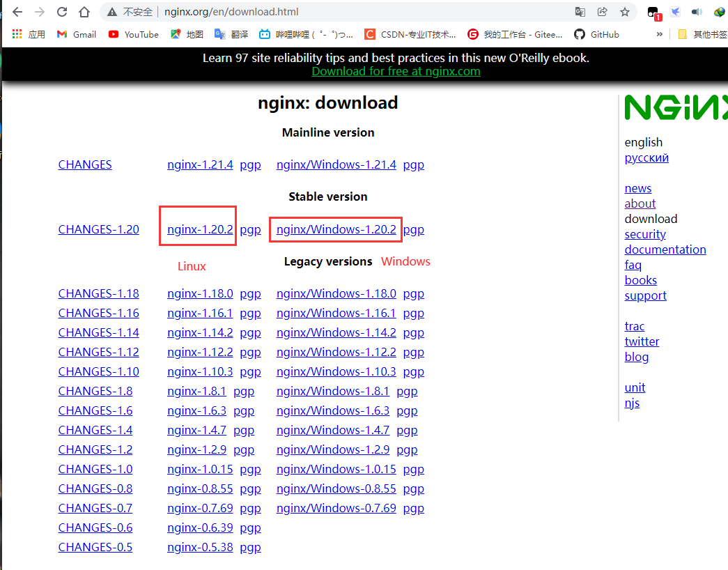Click pgp link next to nginx-1.20.2
The width and height of the screenshot is (728, 570).
250,230
